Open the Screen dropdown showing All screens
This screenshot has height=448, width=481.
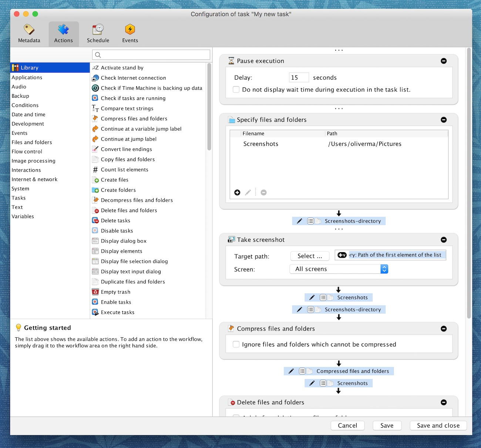point(339,269)
